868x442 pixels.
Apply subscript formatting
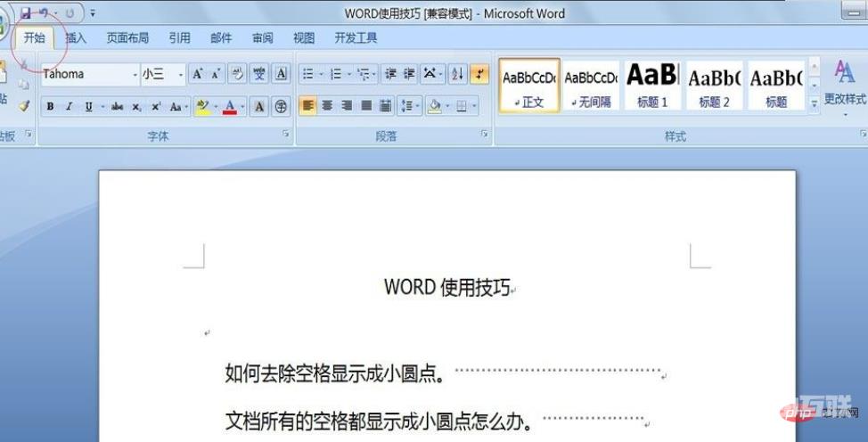tap(136, 107)
